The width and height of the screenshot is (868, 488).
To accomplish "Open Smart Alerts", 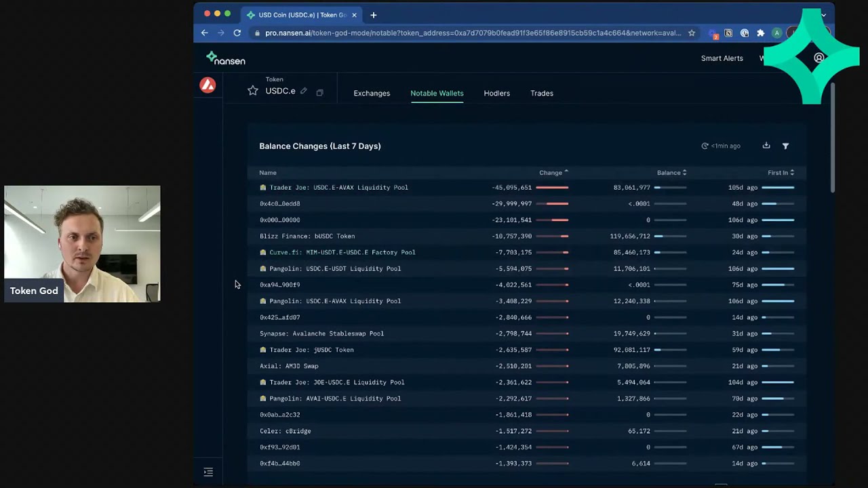I will coord(722,58).
